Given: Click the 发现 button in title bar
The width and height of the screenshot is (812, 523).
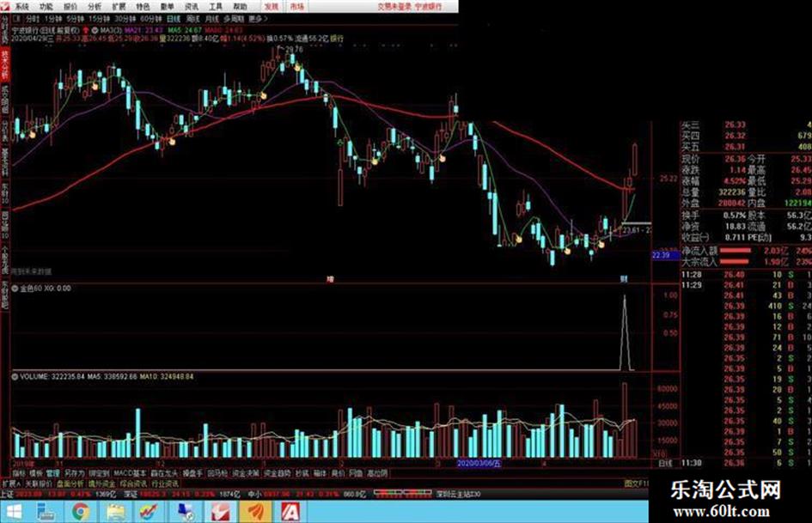Looking at the screenshot, I should point(272,7).
